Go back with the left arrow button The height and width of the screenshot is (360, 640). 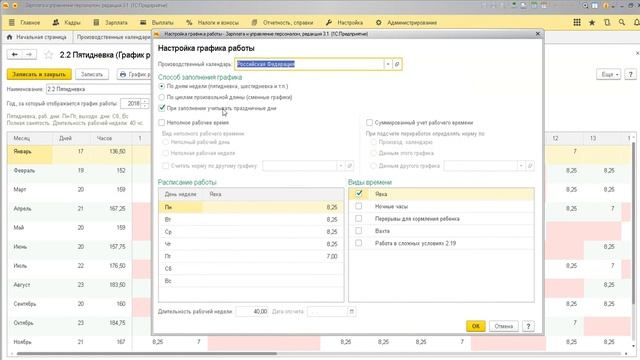coord(15,54)
